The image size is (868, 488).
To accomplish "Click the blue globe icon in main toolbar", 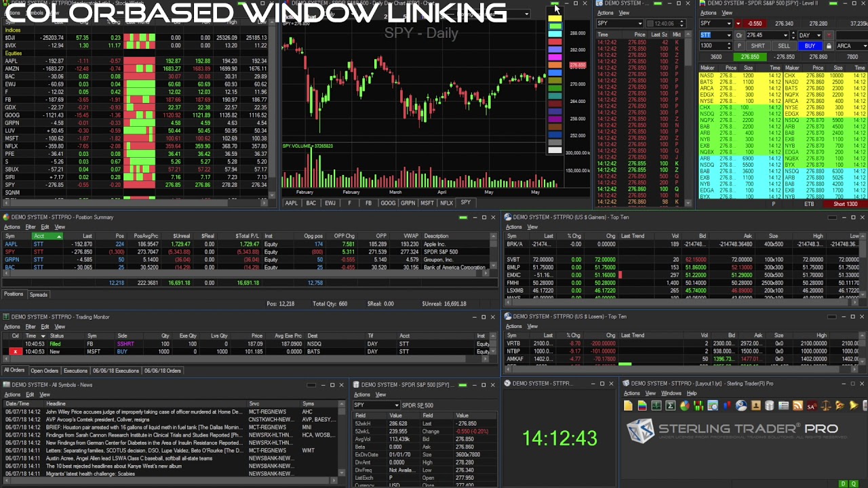I will pyautogui.click(x=741, y=405).
